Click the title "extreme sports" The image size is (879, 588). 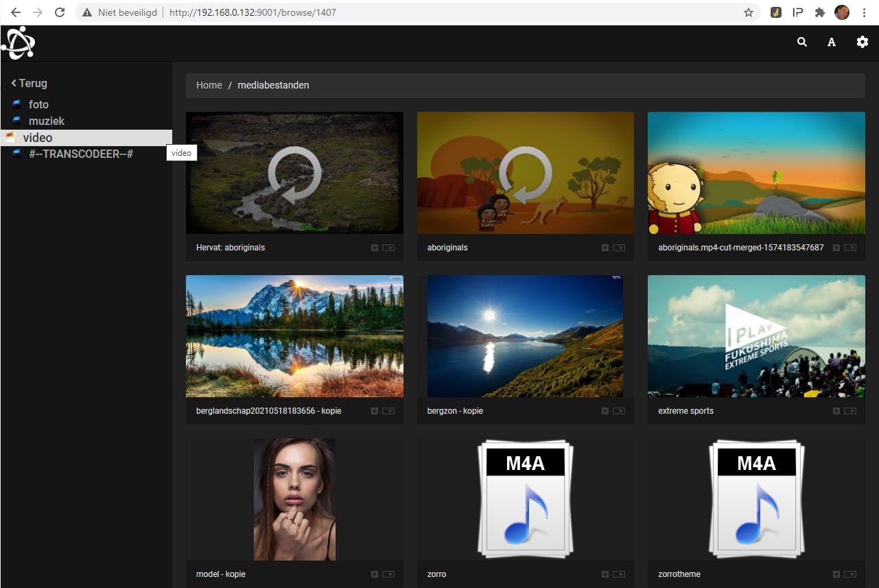point(686,411)
